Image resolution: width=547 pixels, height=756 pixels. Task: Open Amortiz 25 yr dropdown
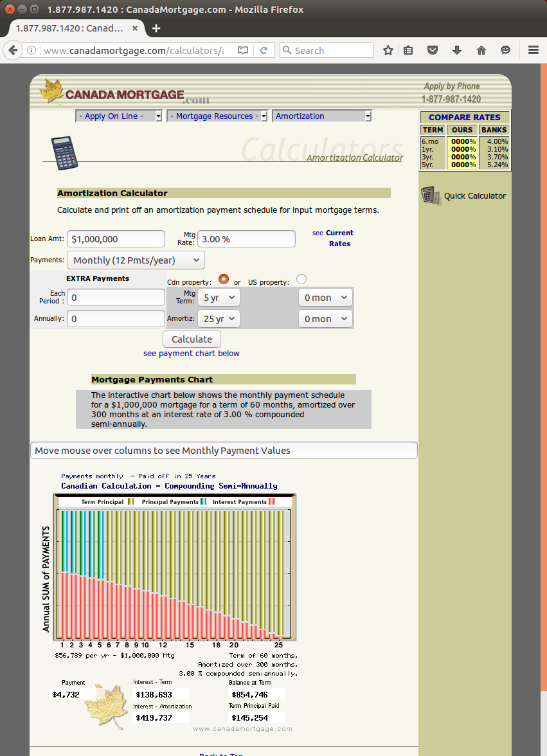(219, 319)
